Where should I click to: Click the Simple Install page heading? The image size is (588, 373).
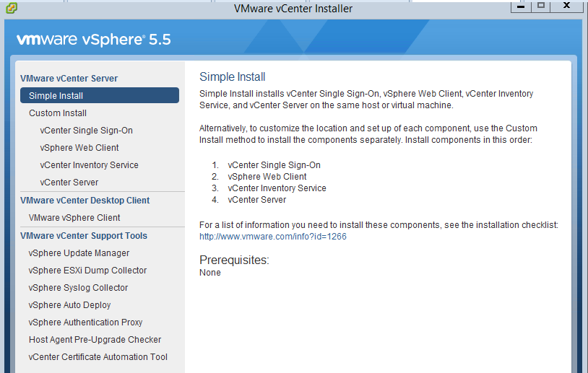tap(232, 76)
